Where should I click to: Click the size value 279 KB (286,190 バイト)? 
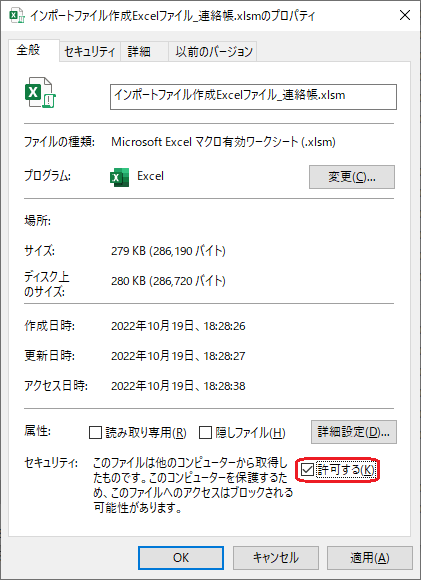(x=168, y=251)
